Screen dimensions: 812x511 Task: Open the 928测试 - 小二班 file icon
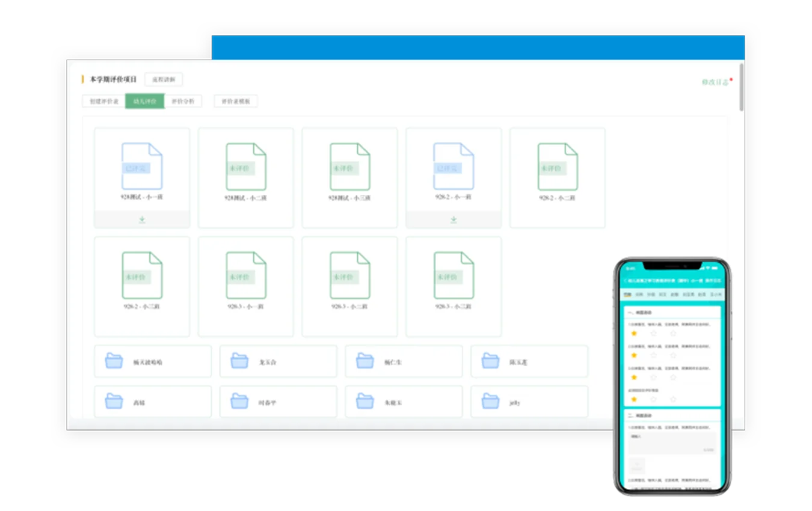point(246,167)
